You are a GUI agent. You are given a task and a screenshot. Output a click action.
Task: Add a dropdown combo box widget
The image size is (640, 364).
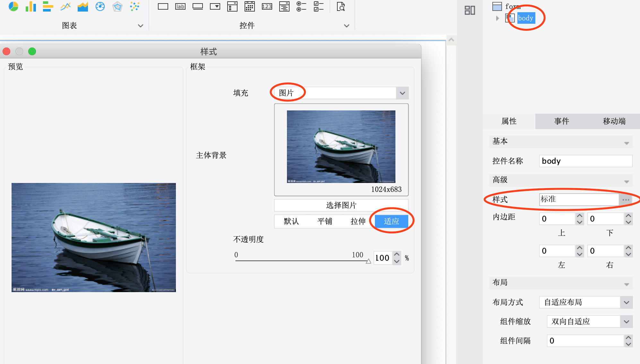(x=215, y=6)
